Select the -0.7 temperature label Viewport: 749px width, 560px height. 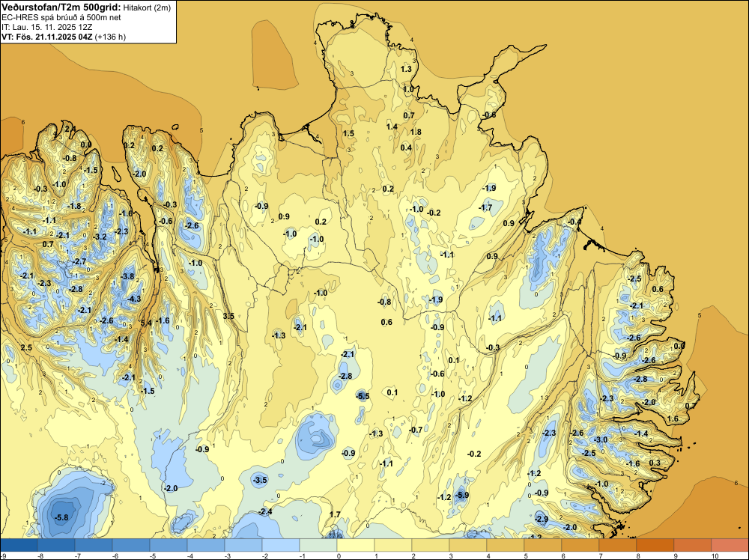point(416,430)
